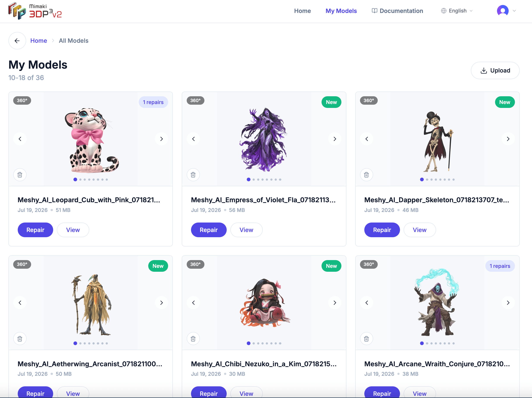Click Meshy_AI_Dapper_Skeleton title

(436, 200)
